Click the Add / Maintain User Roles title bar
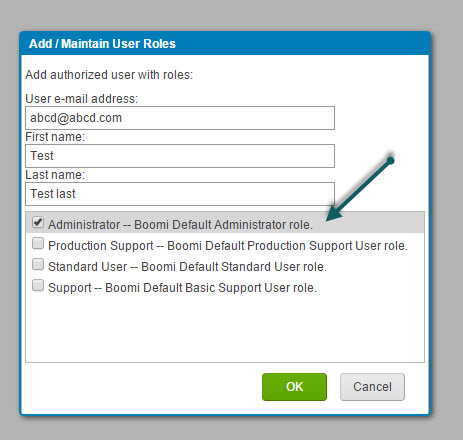Screen dimensions: 463x440 tap(225, 44)
